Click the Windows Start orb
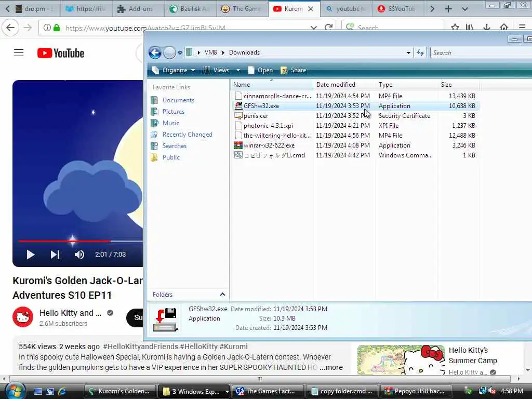 click(15, 391)
